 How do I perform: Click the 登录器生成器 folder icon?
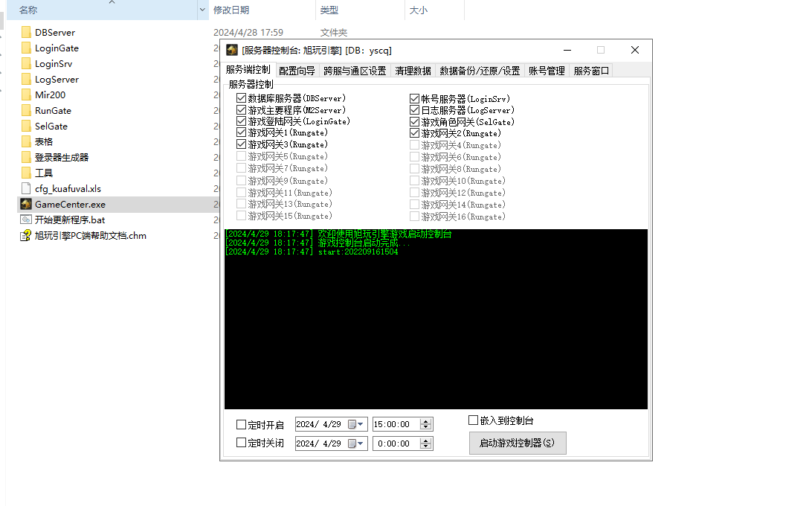click(x=26, y=157)
